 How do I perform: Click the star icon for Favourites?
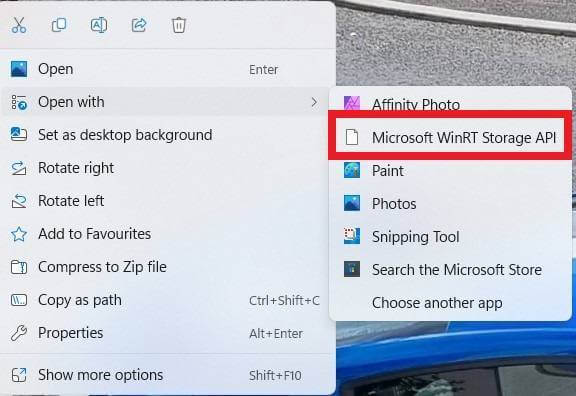(x=19, y=234)
